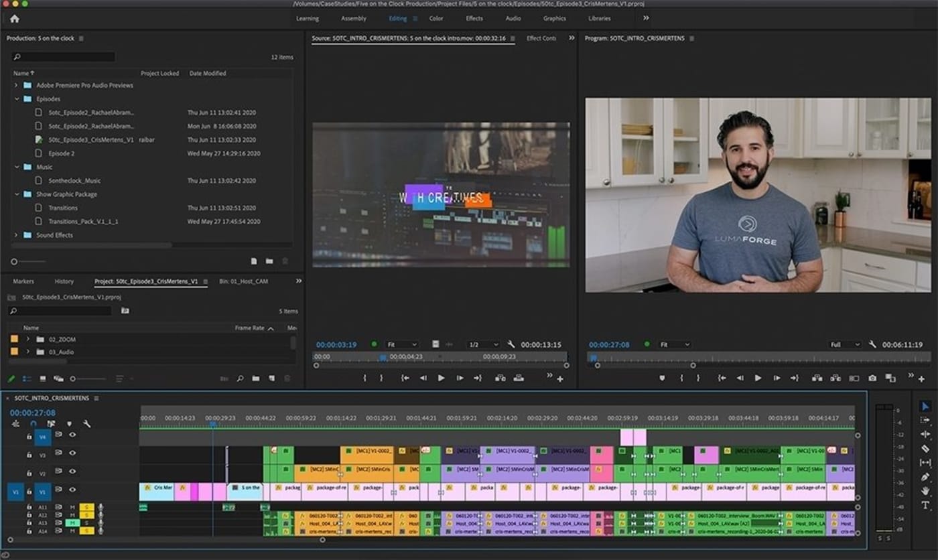The width and height of the screenshot is (938, 560).
Task: Create new bin in Project panel footer
Action: tap(255, 378)
